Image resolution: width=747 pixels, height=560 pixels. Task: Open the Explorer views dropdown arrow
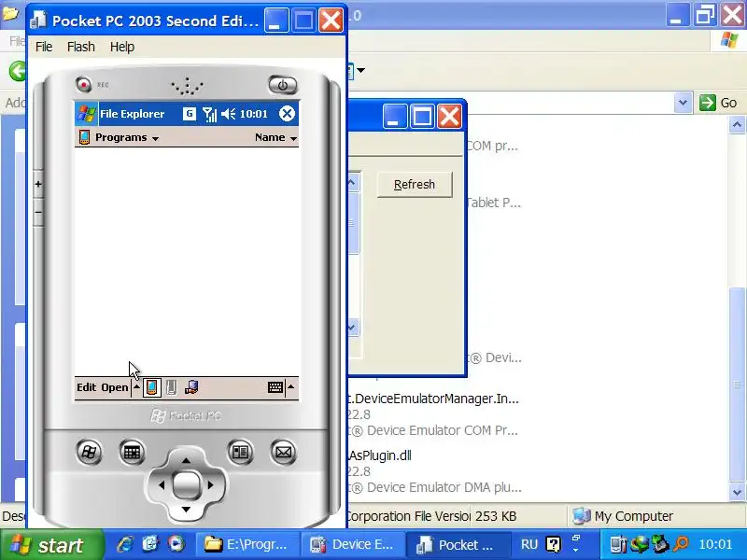click(361, 71)
